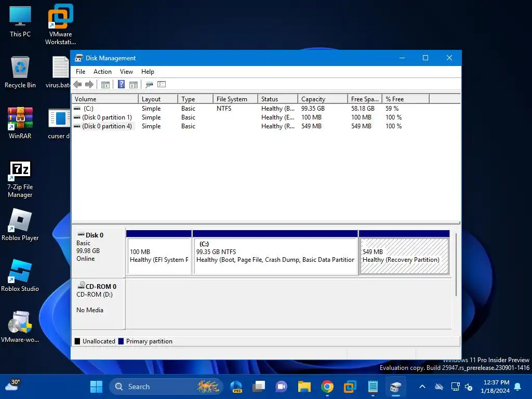Select the Recycle Bin desktop icon
Screen dimensions: 532x399
point(20,73)
